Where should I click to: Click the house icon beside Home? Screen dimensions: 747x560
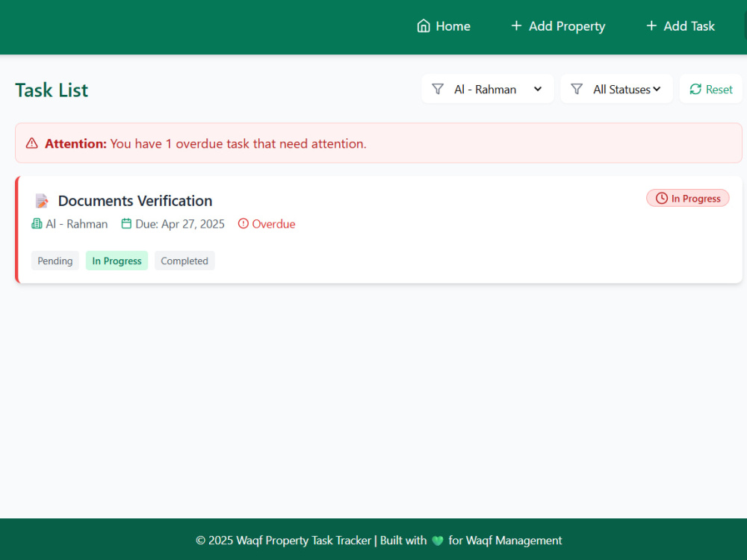click(x=424, y=25)
